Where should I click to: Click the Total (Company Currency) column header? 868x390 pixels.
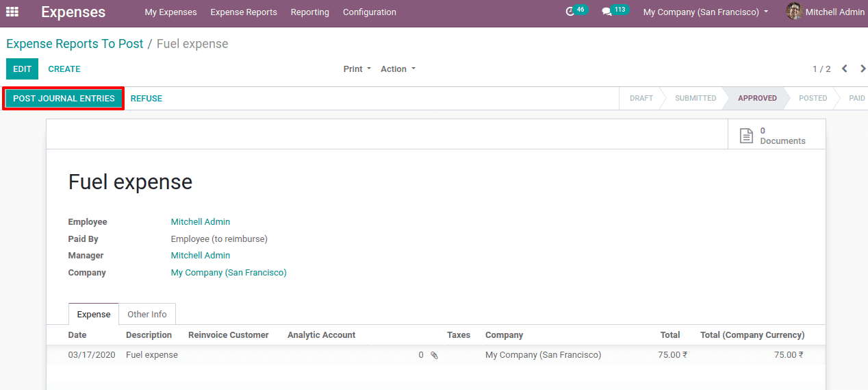click(x=752, y=335)
